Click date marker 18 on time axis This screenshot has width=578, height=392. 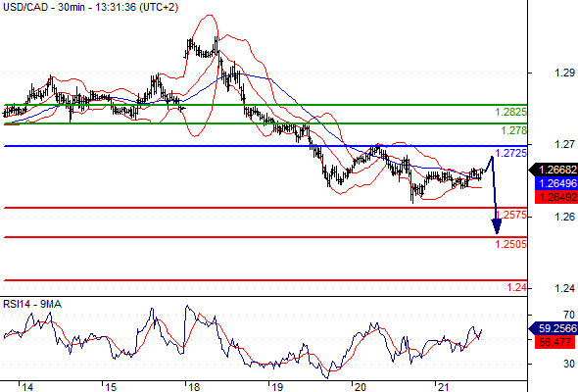[x=194, y=387]
